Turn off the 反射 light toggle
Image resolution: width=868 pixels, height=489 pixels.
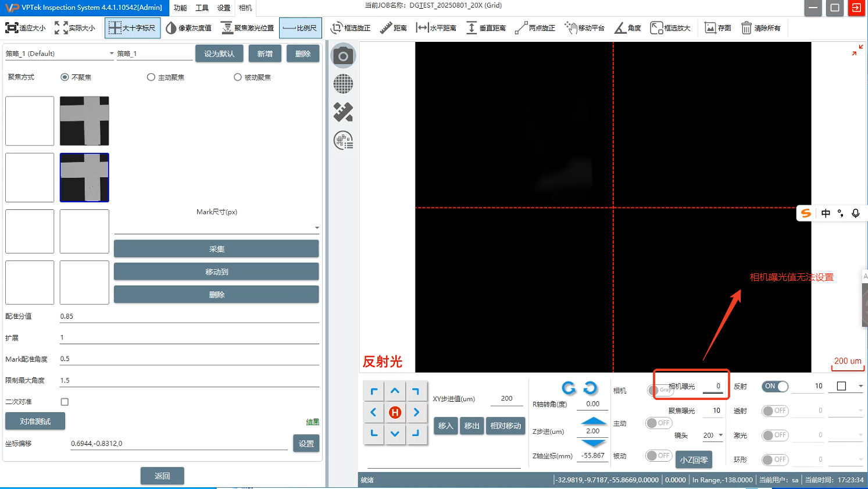(x=775, y=387)
